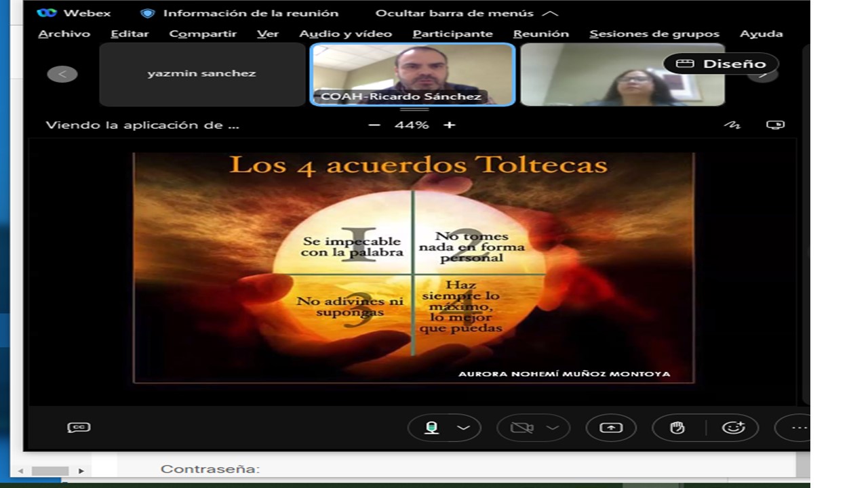The width and height of the screenshot is (868, 488).
Task: Open the more options ellipsis button
Action: pos(798,428)
